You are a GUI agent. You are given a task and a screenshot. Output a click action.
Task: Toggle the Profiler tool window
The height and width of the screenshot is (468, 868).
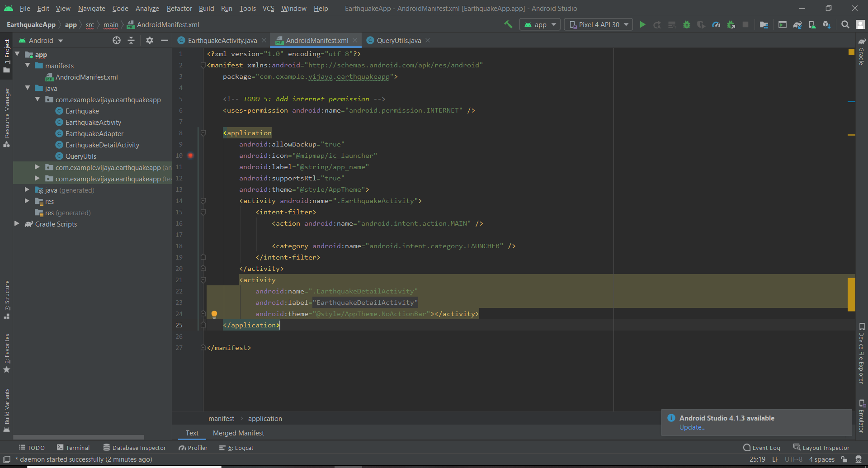(x=193, y=448)
